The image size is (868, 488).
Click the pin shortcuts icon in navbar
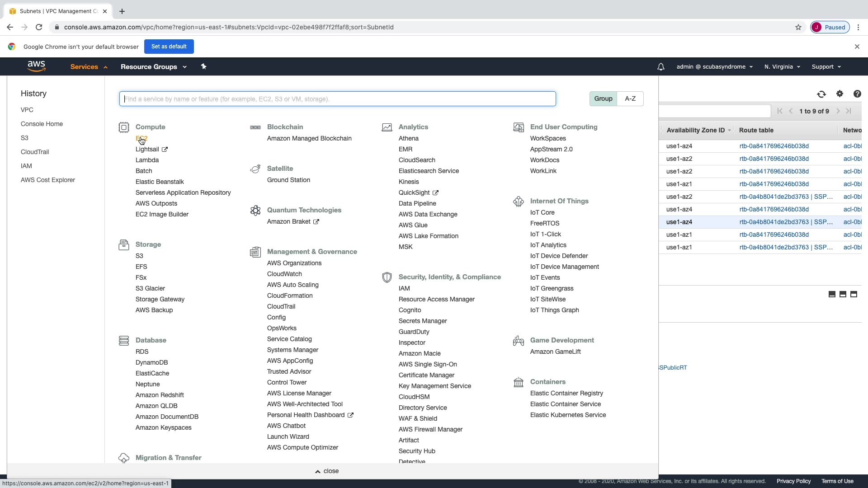tap(203, 66)
